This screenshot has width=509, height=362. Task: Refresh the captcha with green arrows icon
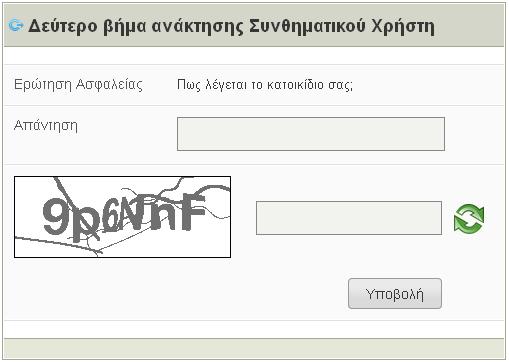(x=469, y=218)
